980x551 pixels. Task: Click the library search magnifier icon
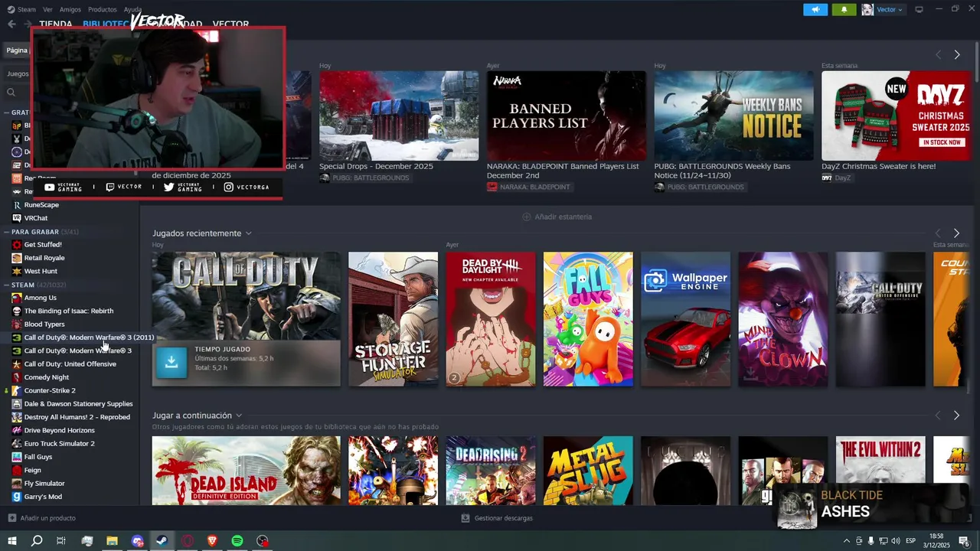[11, 92]
